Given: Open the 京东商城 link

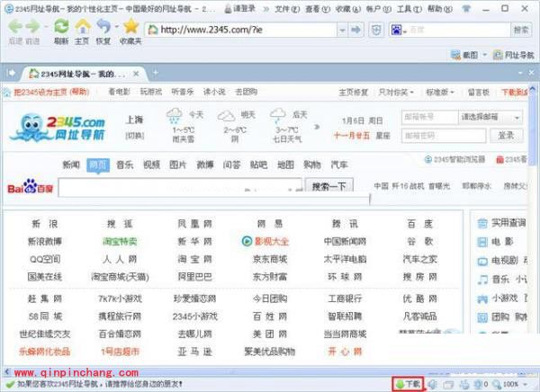Looking at the screenshot, I should [x=270, y=259].
